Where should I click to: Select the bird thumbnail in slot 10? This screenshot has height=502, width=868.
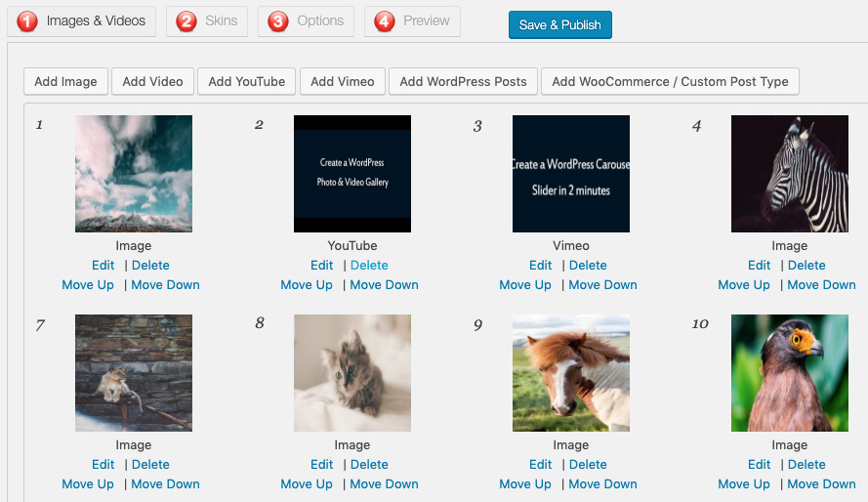789,373
